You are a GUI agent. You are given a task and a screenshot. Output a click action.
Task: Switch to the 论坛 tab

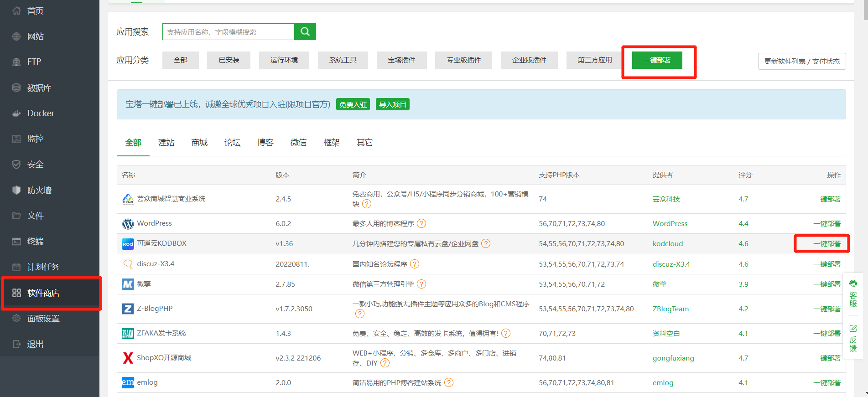point(232,143)
